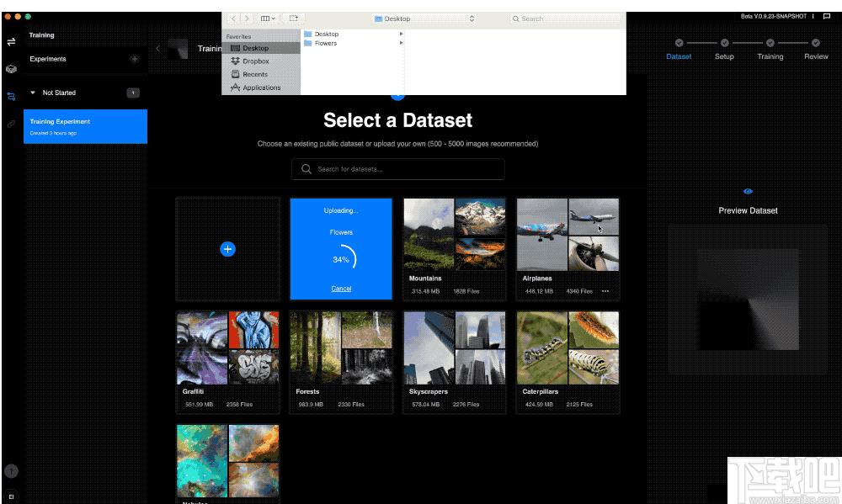Click the file dialog Search field
The height and width of the screenshot is (504, 842).
(x=565, y=19)
